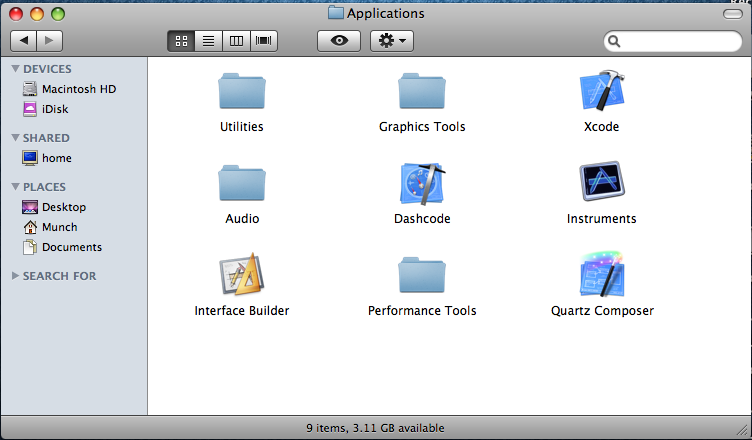The image size is (752, 440).
Task: Collapse the SHARED section triangle
Action: click(15, 138)
